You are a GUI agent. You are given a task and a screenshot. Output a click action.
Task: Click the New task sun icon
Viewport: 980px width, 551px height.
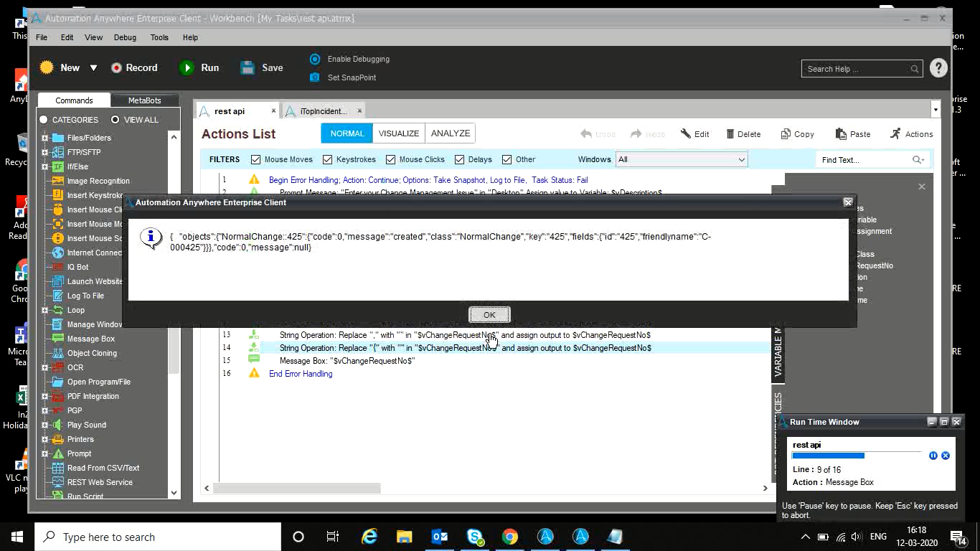point(47,67)
